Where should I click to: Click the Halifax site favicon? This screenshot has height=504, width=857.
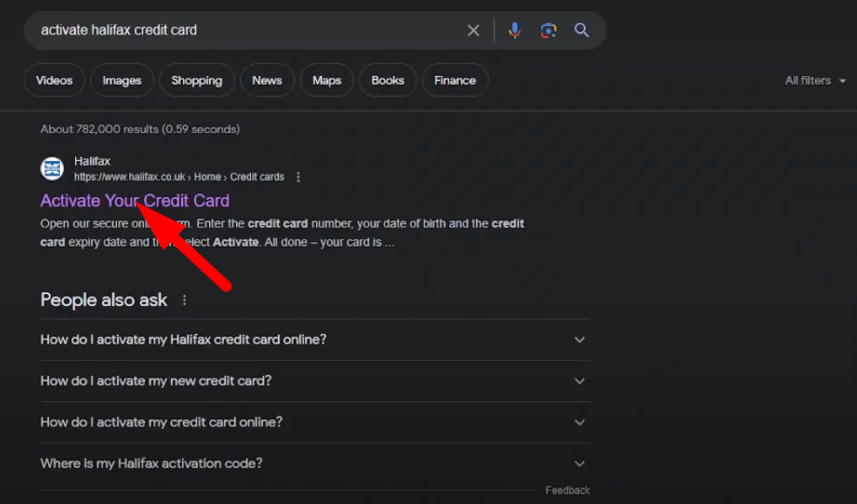[x=52, y=169]
